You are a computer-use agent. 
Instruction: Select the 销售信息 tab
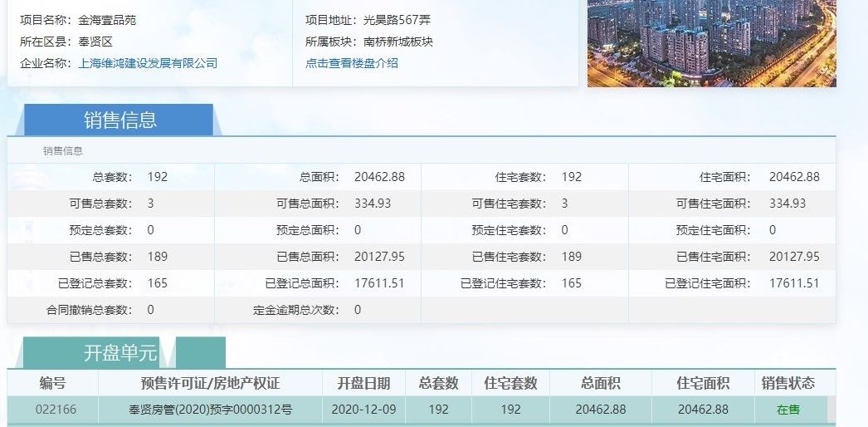pos(119,120)
